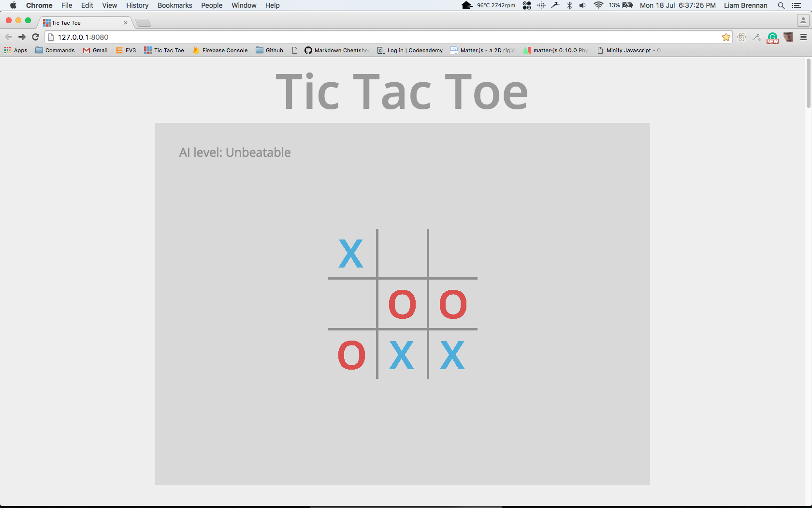Expand the Github bookmarks folder

pos(270,50)
